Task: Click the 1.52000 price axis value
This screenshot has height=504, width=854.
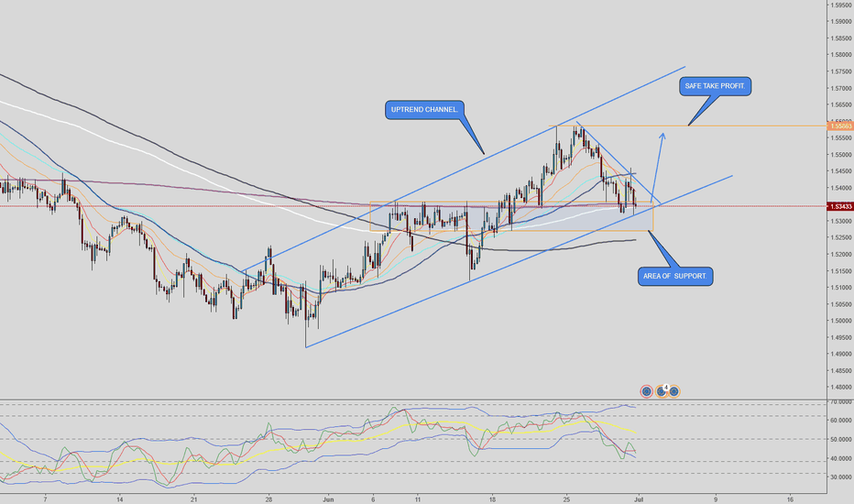Action: [841, 255]
